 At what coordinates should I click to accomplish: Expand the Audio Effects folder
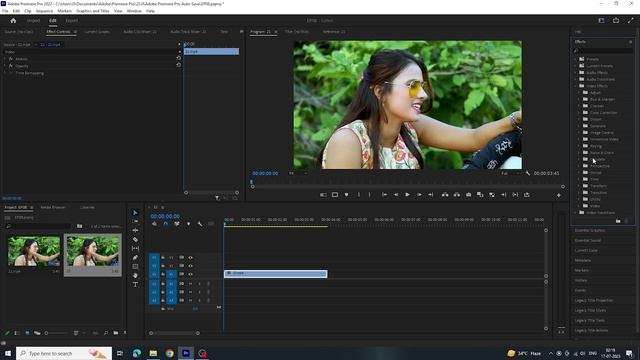(x=576, y=73)
